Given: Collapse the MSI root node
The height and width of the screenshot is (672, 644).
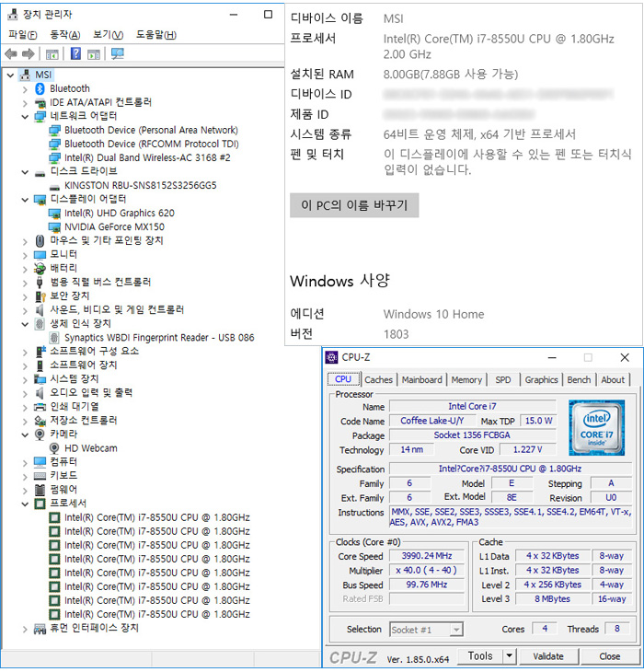Looking at the screenshot, I should (11, 75).
